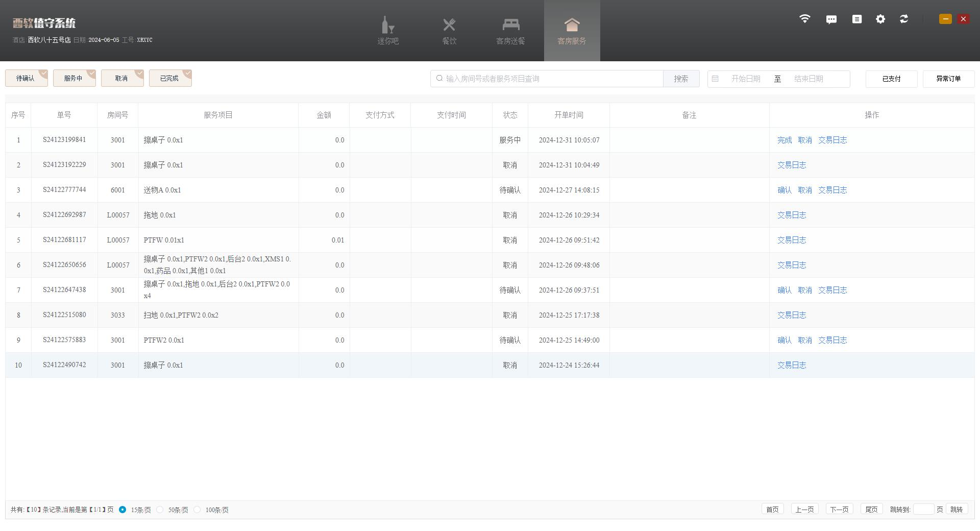Select the 100条/页 page size option
The height and width of the screenshot is (531, 980).
coord(198,510)
